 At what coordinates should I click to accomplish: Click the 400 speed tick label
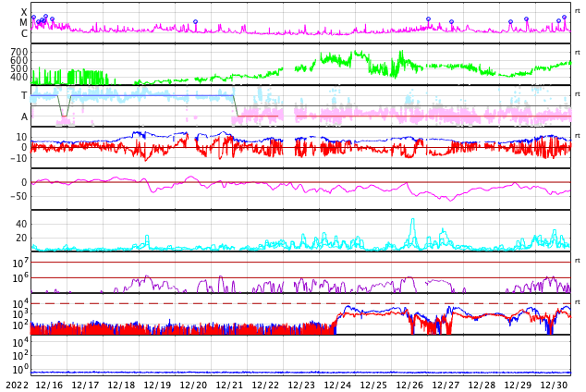click(x=19, y=77)
